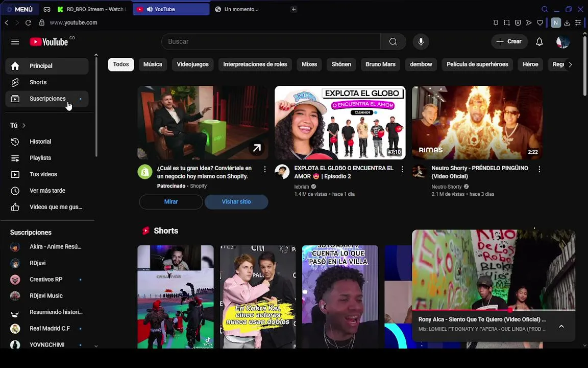Start voice search with the microphone

[x=421, y=42]
